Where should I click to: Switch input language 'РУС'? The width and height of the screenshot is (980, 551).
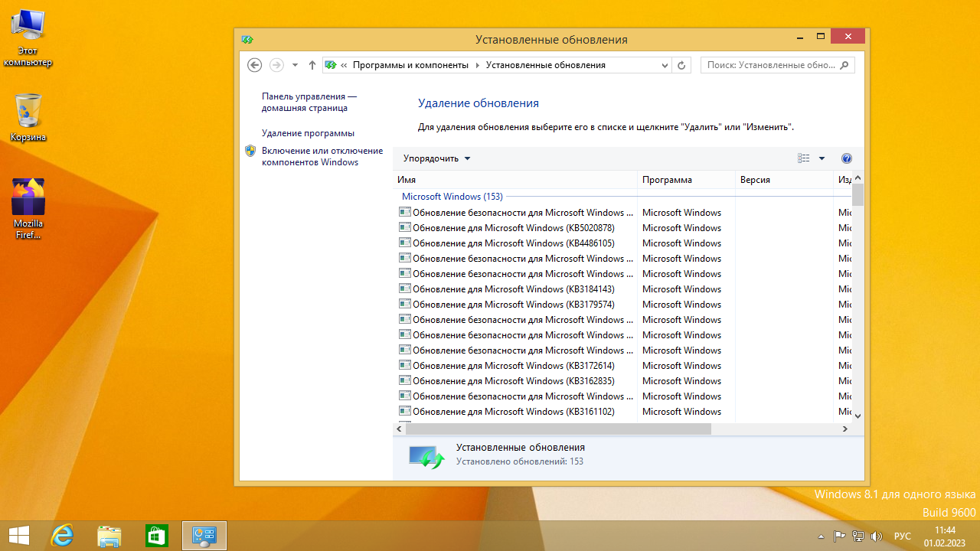[x=903, y=536]
